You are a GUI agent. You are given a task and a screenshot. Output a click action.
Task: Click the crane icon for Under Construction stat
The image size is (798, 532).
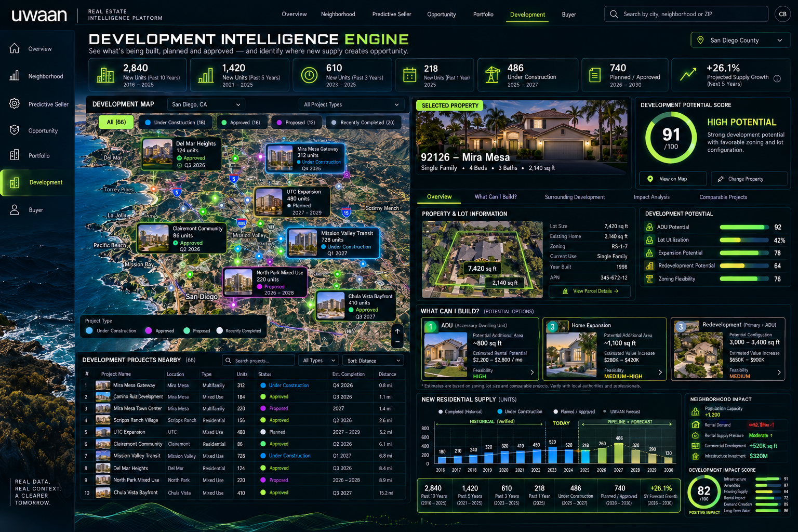pyautogui.click(x=492, y=75)
